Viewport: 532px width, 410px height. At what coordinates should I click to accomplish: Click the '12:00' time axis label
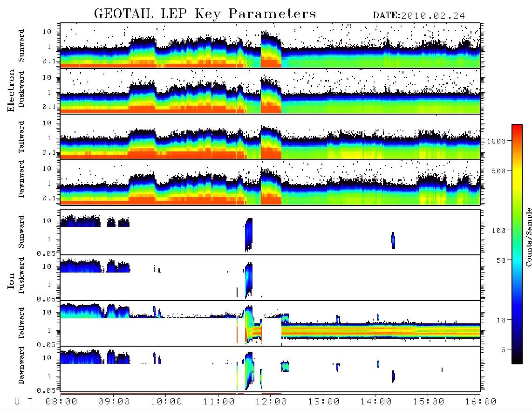click(271, 402)
